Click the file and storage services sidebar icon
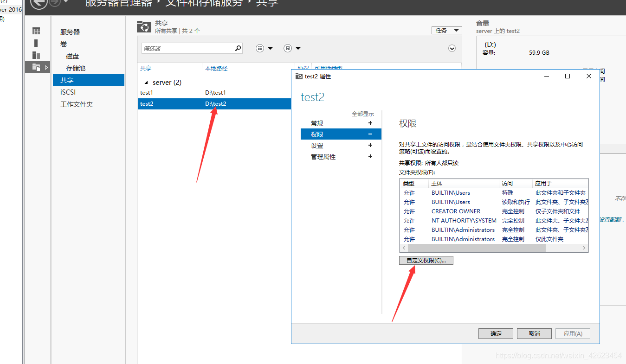The height and width of the screenshot is (364, 626). pyautogui.click(x=36, y=67)
